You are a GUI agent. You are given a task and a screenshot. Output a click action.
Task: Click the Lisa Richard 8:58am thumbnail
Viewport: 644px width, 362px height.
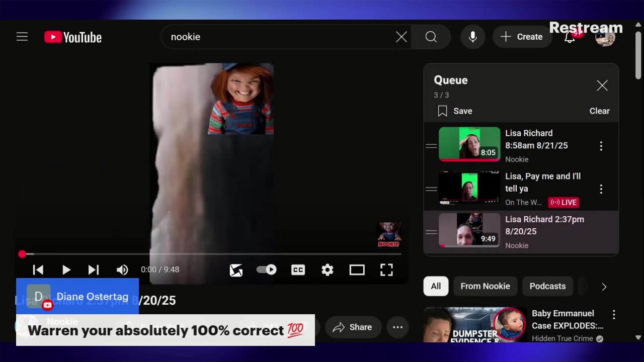pyautogui.click(x=469, y=144)
